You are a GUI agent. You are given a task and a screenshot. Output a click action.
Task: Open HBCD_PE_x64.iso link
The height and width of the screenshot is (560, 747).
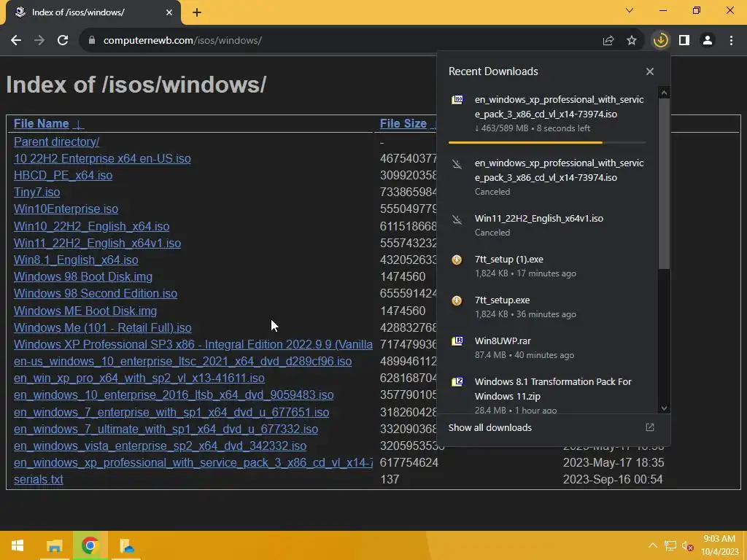click(x=63, y=175)
